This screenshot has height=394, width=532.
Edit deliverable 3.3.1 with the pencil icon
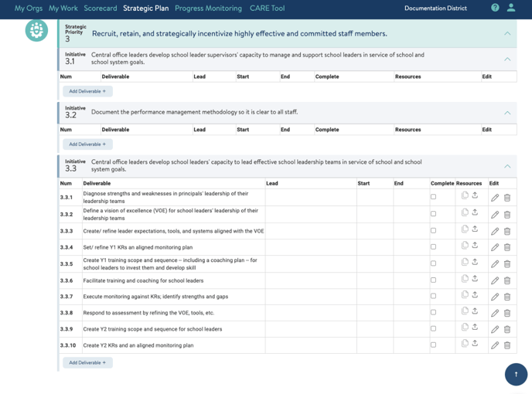click(495, 198)
